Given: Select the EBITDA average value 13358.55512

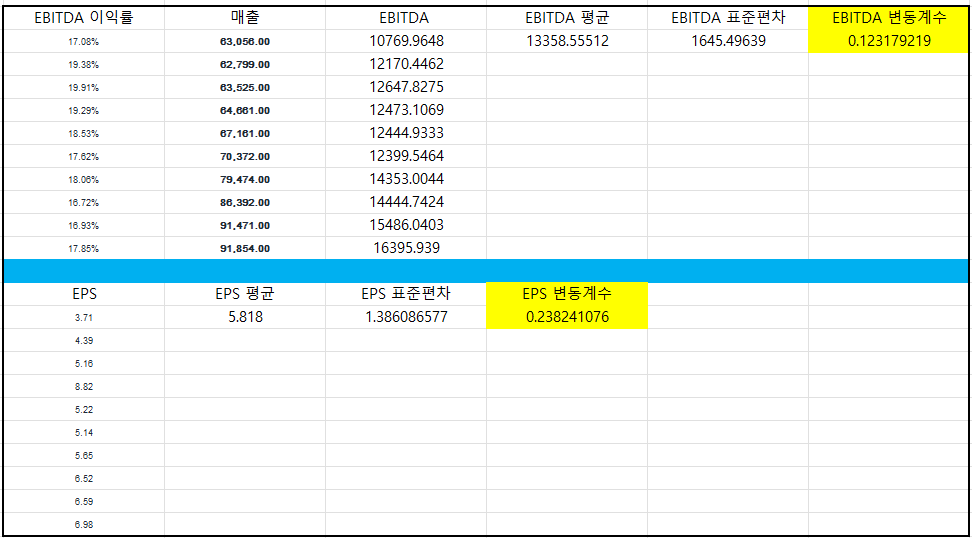Looking at the screenshot, I should [567, 41].
